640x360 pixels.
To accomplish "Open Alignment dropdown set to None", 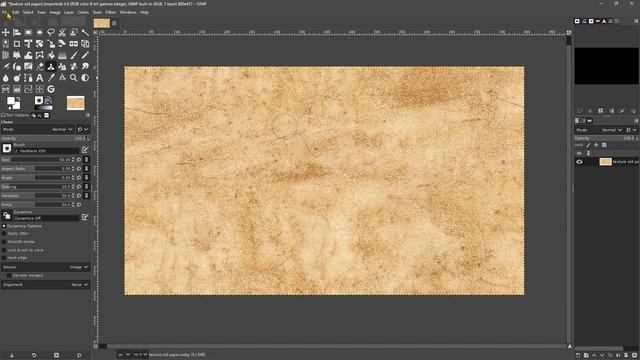I will tap(45, 284).
